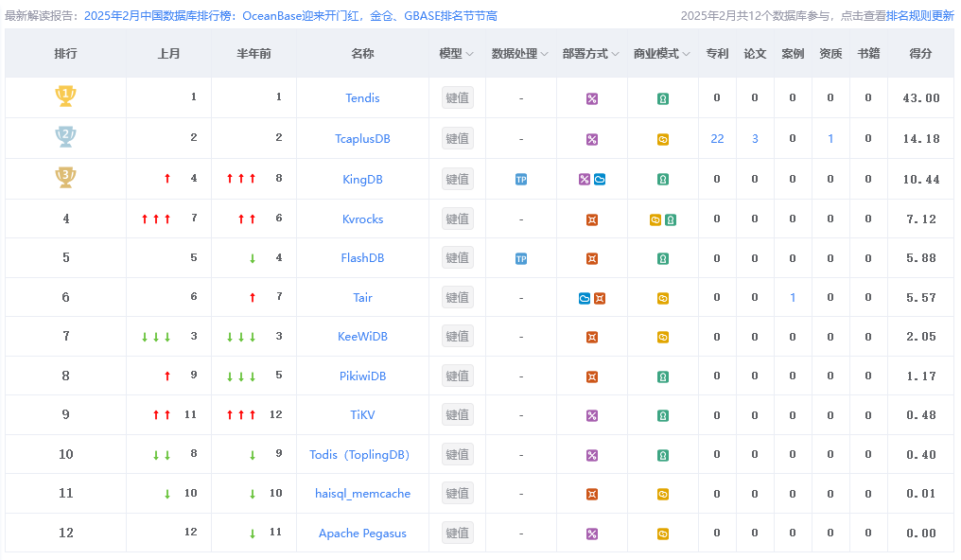Click the purple deployment icon in Apache Pegasus row
Image resolution: width=961 pixels, height=560 pixels.
[592, 534]
